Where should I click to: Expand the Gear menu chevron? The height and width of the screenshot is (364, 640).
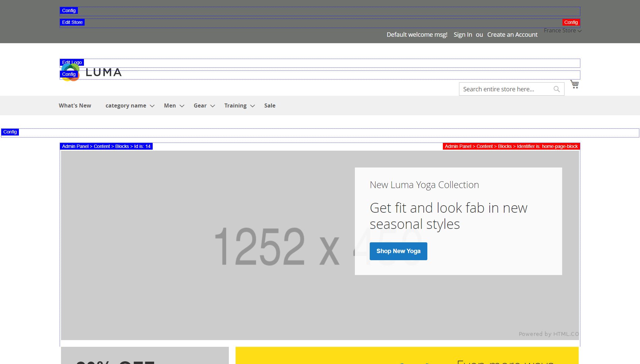[213, 106]
